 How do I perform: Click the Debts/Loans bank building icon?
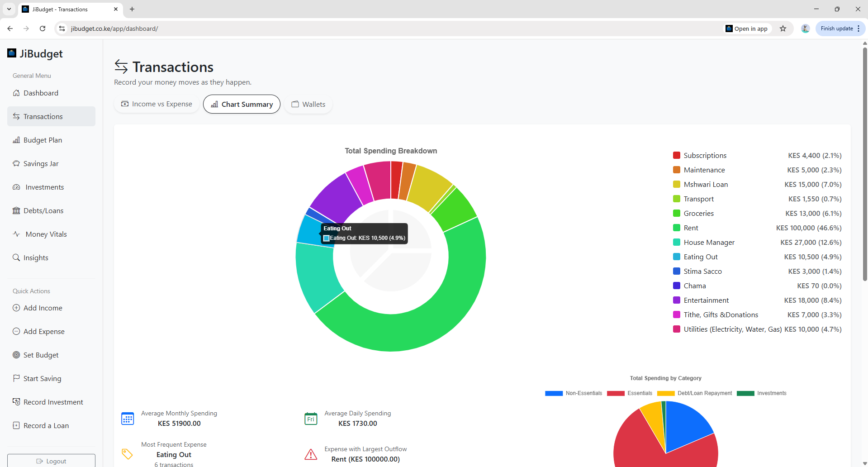coord(16,210)
